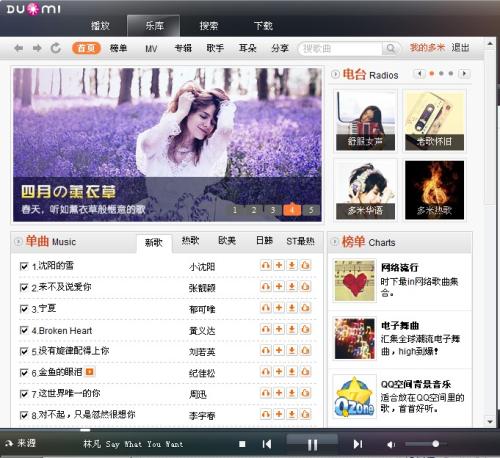Image resolution: width=500 pixels, height=458 pixels.
Task: Click the search magnifier icon
Action: pos(390,49)
